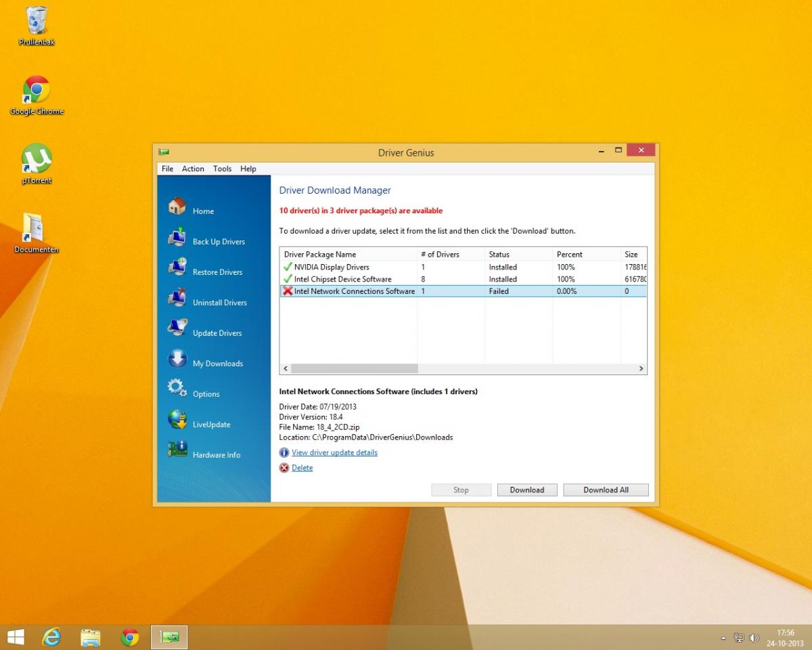This screenshot has height=650, width=812.
Task: Sort by the # of Drivers column header
Action: [x=451, y=255]
